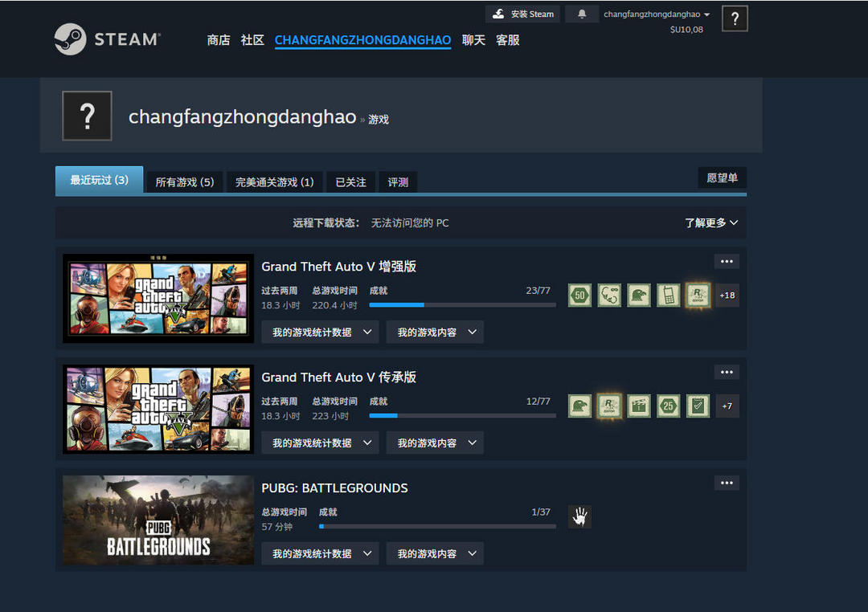
Task: Click the 愿望单 wishlist button
Action: (722, 178)
